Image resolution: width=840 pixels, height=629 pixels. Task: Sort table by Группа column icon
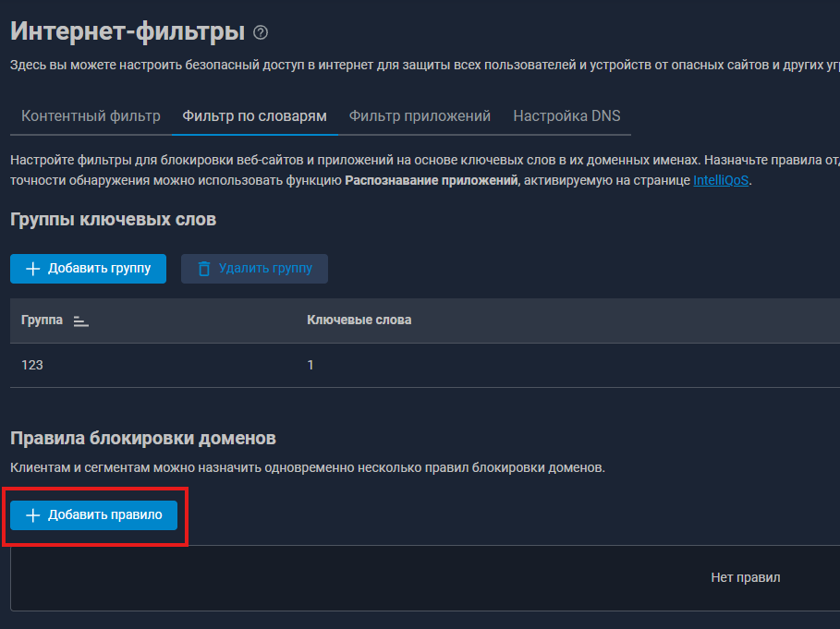[x=81, y=321]
